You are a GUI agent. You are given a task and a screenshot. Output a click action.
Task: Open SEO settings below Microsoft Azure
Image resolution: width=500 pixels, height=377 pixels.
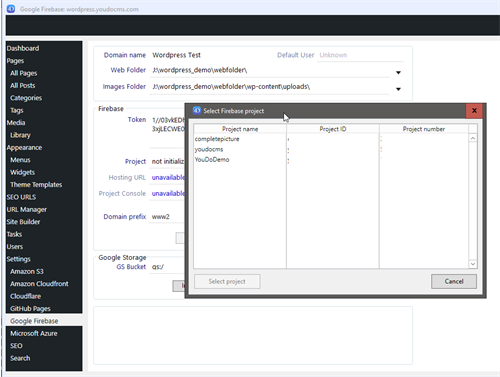tap(16, 346)
